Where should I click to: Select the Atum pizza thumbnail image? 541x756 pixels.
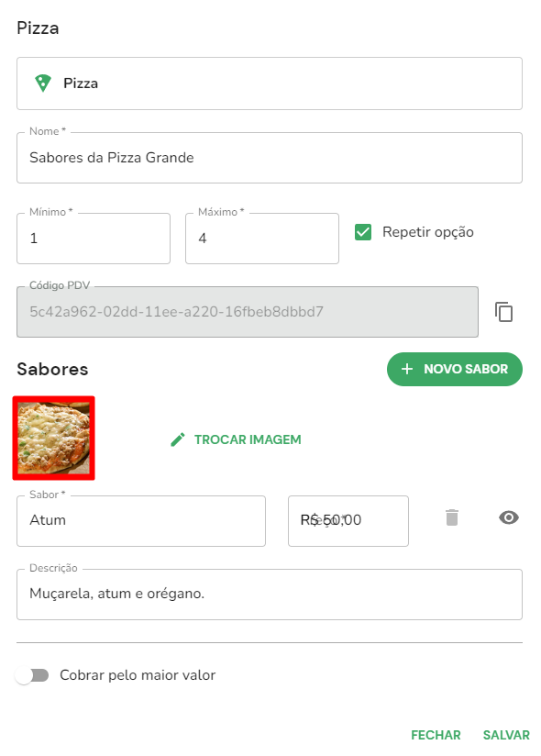click(x=53, y=439)
